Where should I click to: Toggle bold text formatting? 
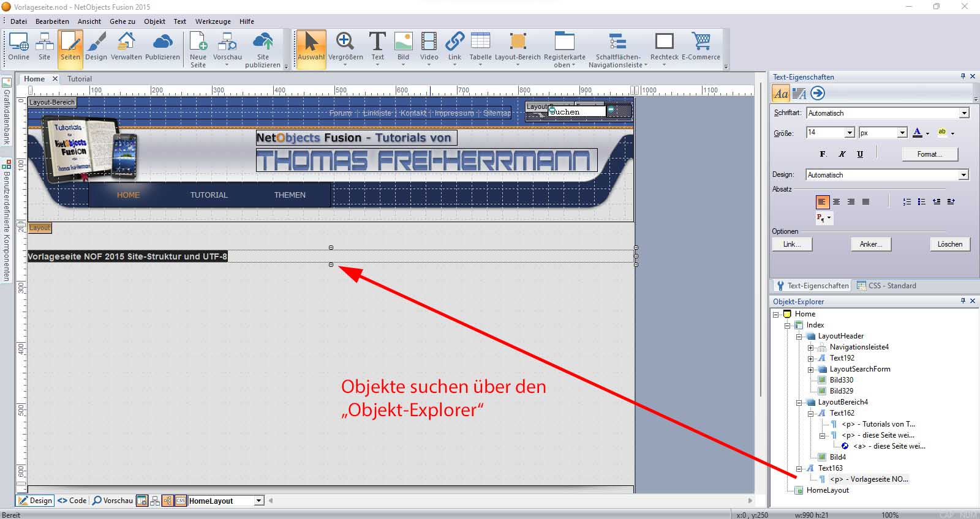click(x=823, y=154)
